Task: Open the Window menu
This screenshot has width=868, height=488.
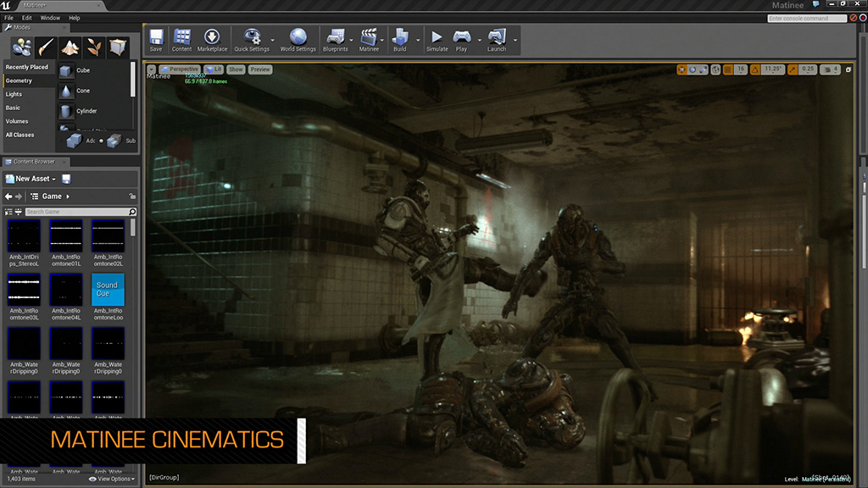Action: tap(50, 18)
